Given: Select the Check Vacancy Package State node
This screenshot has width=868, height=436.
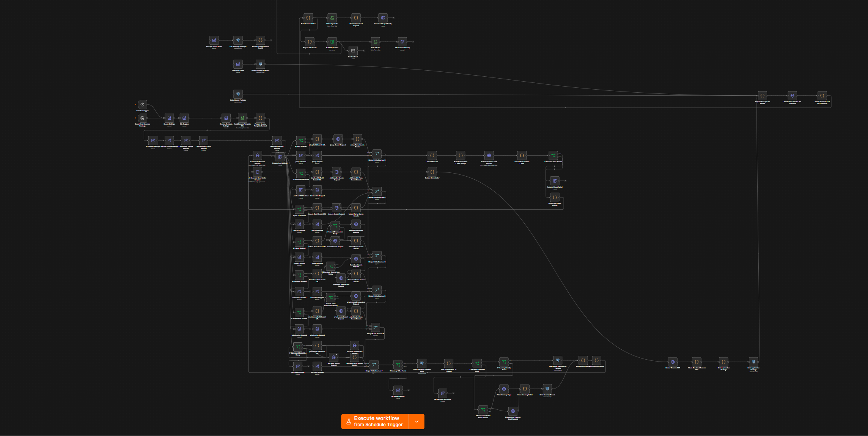Looking at the screenshot, I should coord(421,363).
